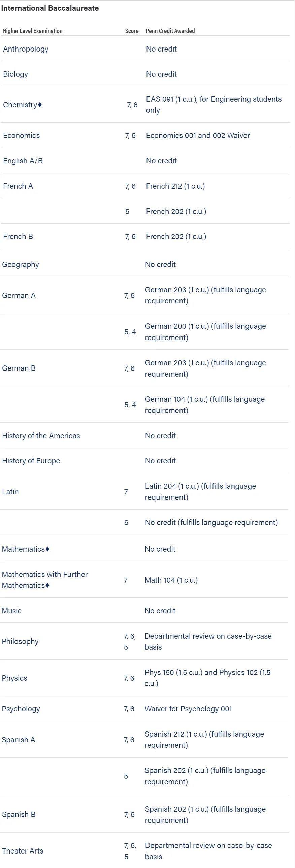Click the French 212 credit entry
Viewport: 295px width, 868px height.
coord(175,186)
